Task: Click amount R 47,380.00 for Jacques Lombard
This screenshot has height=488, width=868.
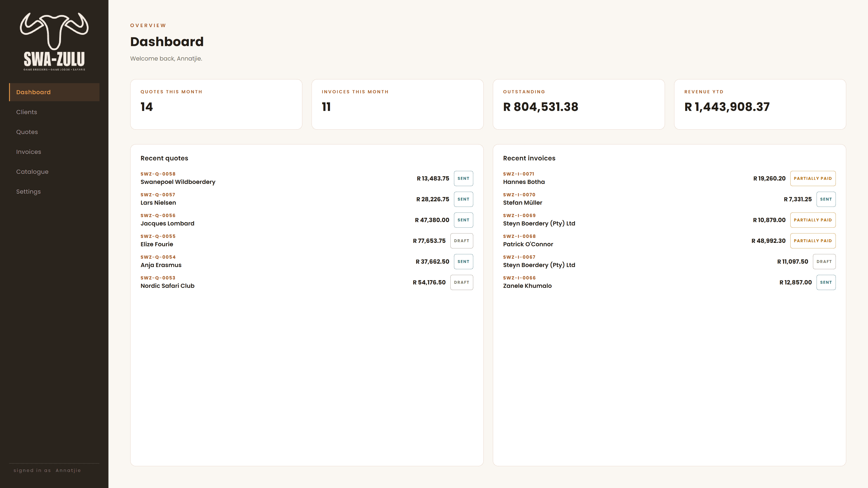Action: 432,220
